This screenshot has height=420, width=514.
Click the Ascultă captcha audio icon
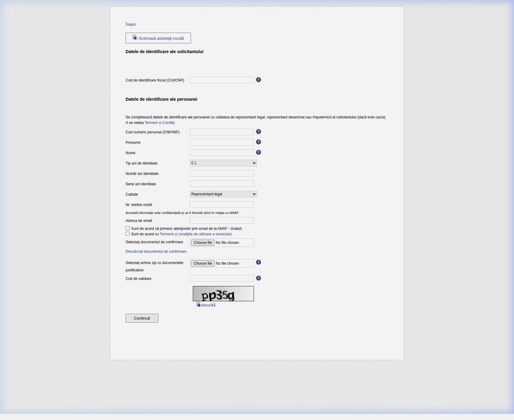[x=199, y=305]
